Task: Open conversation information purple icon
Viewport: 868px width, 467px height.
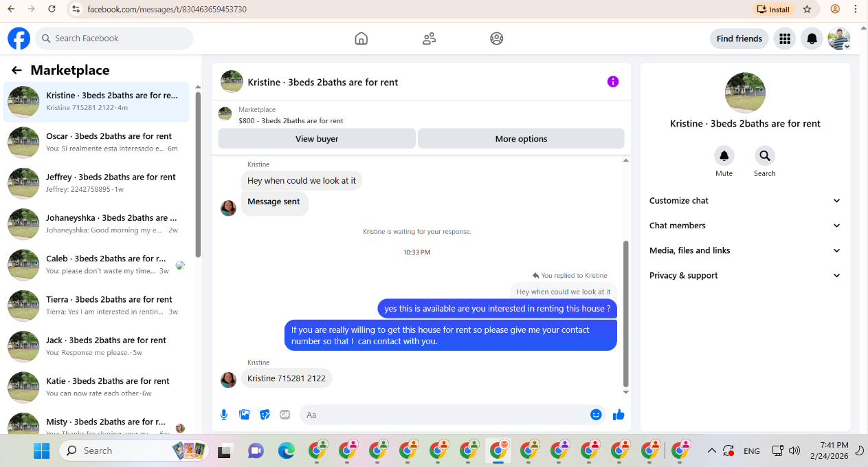Action: click(613, 82)
